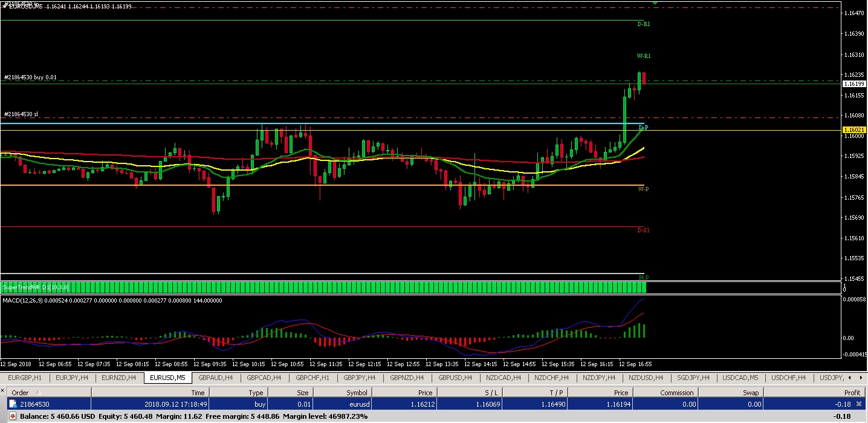Click the D-S1 support level label

tap(644, 231)
